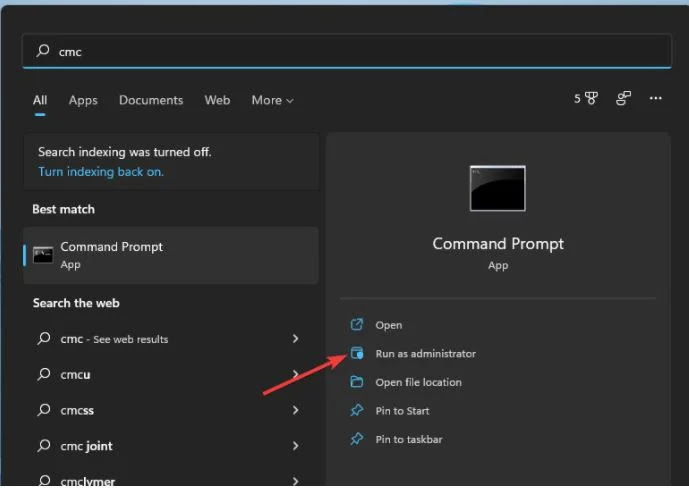Switch to the Documents tab
The width and height of the screenshot is (689, 488).
[151, 100]
